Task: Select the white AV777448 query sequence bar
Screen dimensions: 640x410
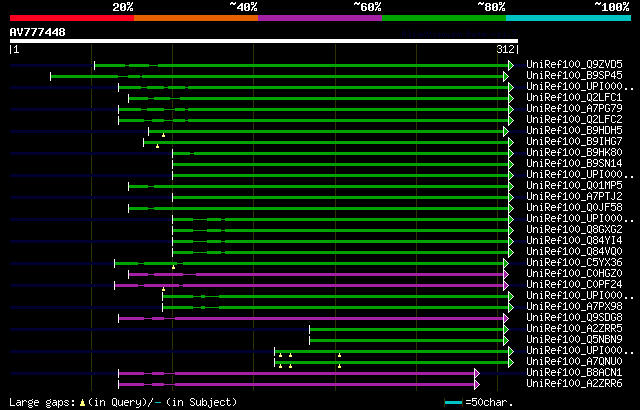Action: click(x=264, y=41)
